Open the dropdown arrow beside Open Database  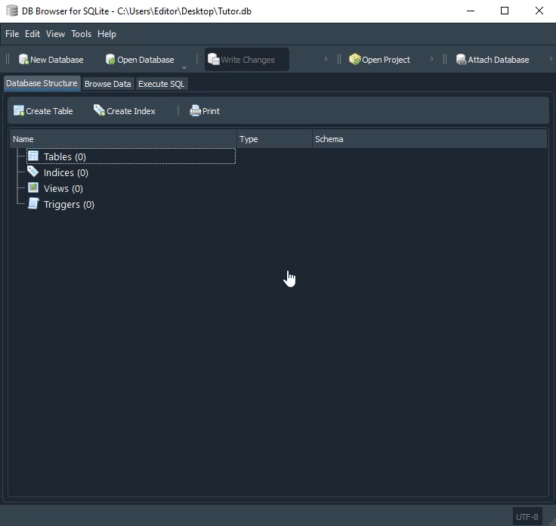pyautogui.click(x=184, y=67)
